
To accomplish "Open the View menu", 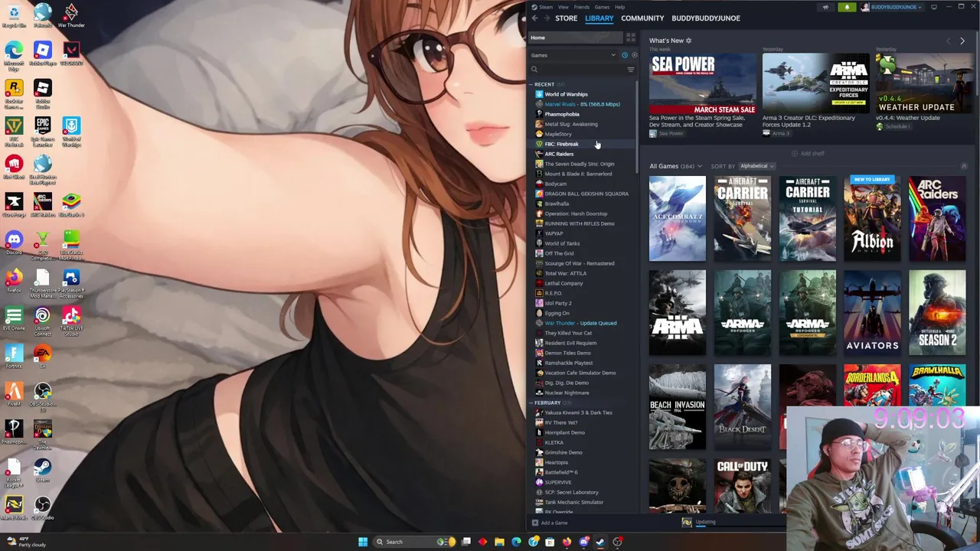I will (x=563, y=7).
